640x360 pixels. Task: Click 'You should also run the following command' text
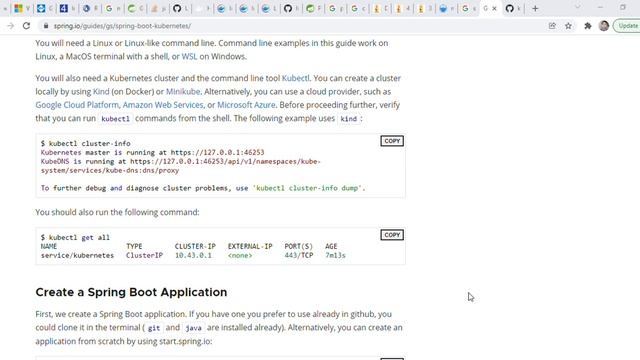tap(117, 212)
